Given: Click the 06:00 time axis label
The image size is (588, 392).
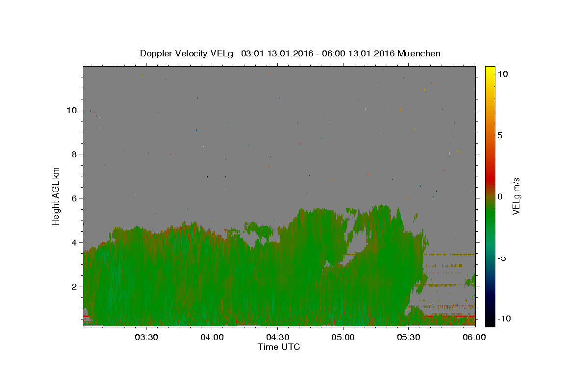Looking at the screenshot, I should pos(474,337).
